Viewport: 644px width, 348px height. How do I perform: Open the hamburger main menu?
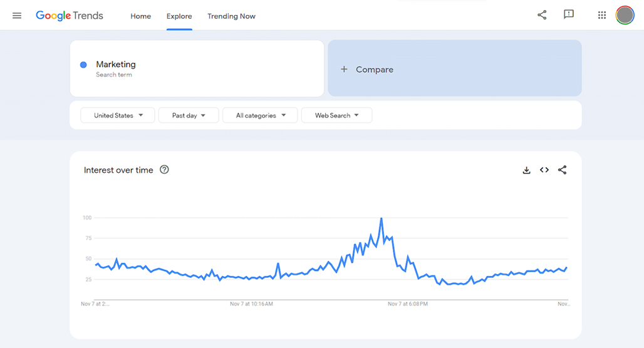coord(17,16)
